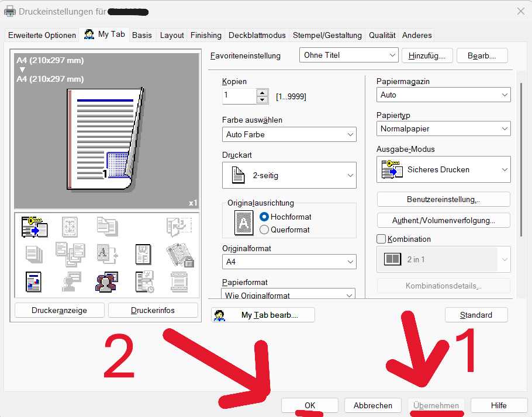The image size is (532, 417).
Task: Select Querformat orientation
Action: click(x=265, y=230)
